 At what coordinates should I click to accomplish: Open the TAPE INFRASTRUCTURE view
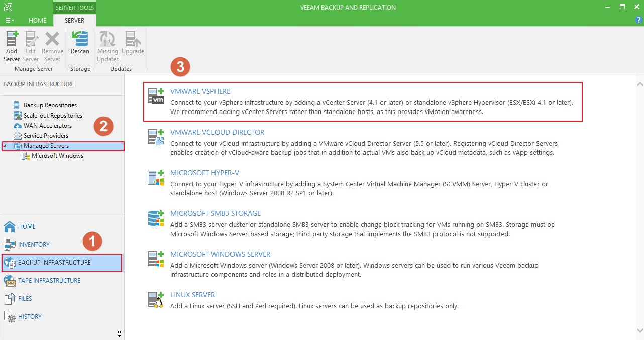click(x=49, y=281)
